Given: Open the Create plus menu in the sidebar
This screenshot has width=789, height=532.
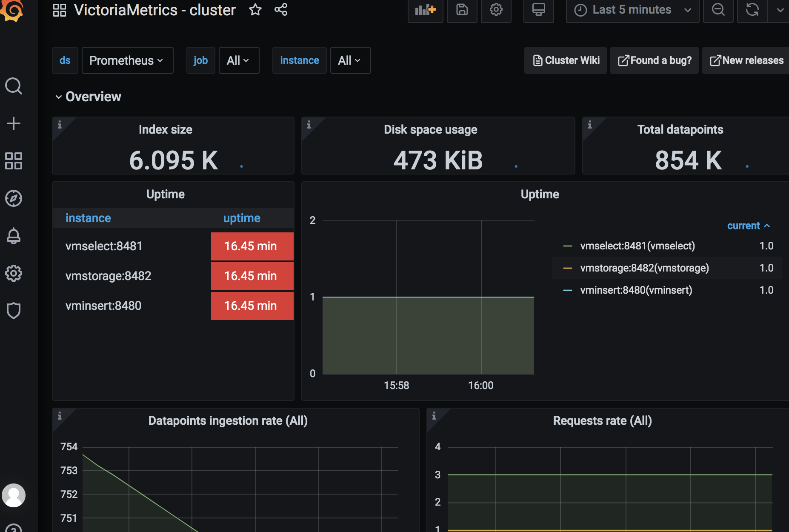Looking at the screenshot, I should [x=14, y=123].
